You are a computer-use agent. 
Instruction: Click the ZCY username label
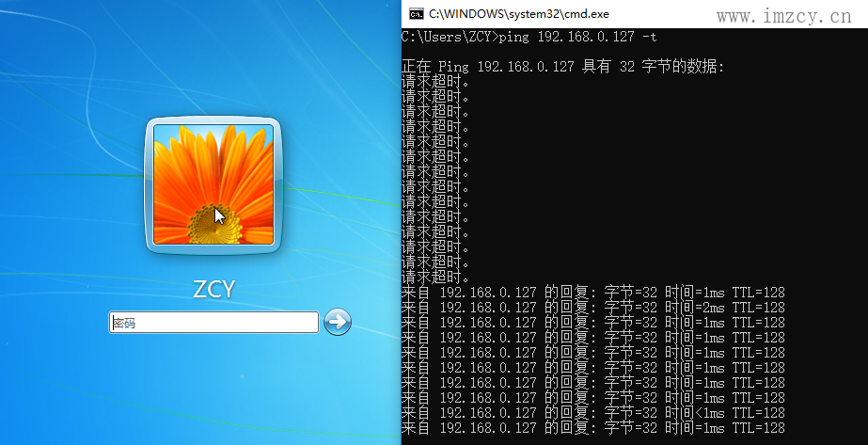pyautogui.click(x=213, y=289)
